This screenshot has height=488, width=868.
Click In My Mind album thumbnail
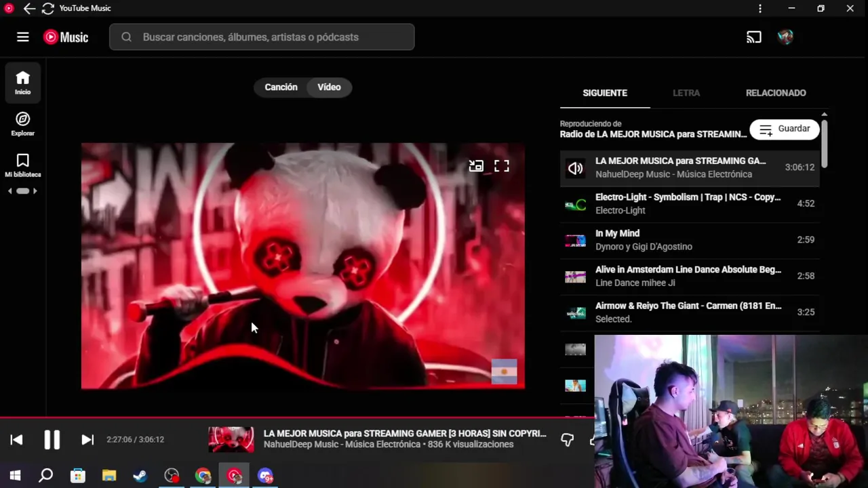pos(575,240)
